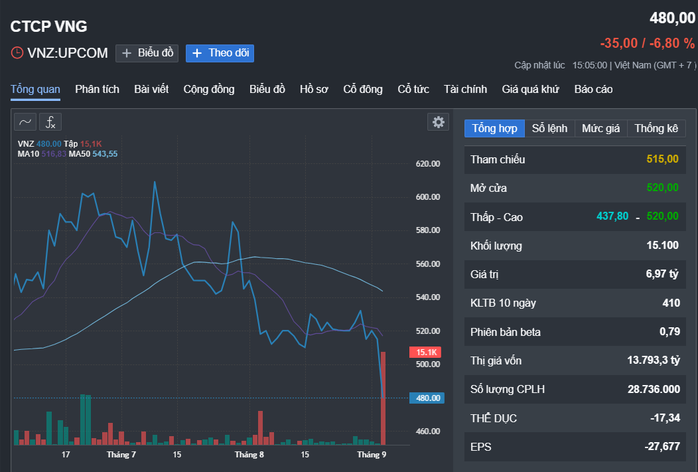Click the 620.00 price axis label

428,164
